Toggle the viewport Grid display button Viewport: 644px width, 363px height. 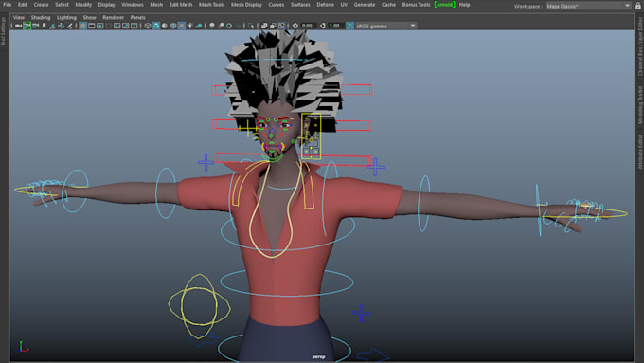[x=82, y=26]
